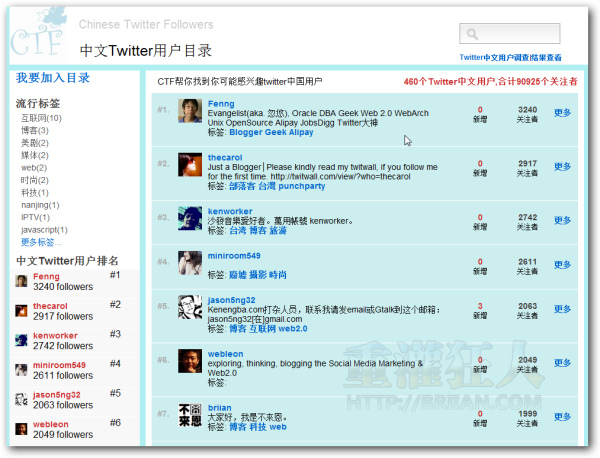600x458 pixels.
Task: Click Fenng in sidebar ranking
Action: click(46, 277)
